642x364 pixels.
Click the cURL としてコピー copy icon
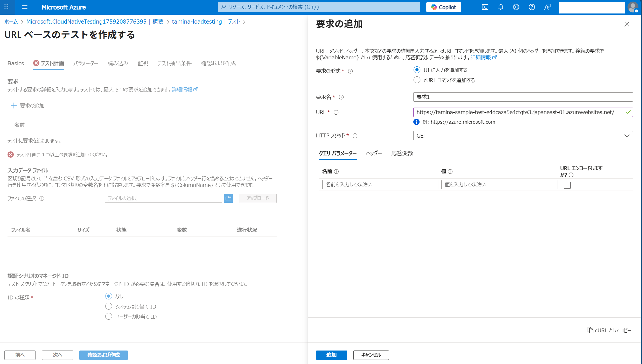coord(590,330)
